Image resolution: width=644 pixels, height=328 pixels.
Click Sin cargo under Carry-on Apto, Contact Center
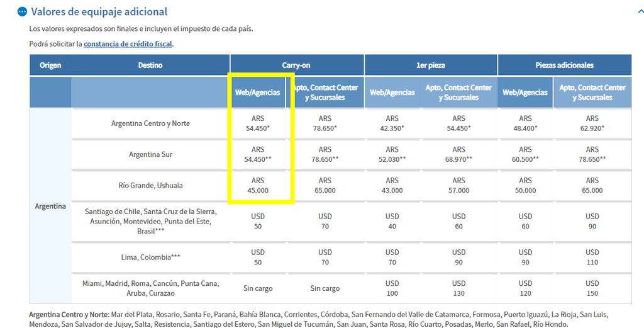[x=325, y=288]
